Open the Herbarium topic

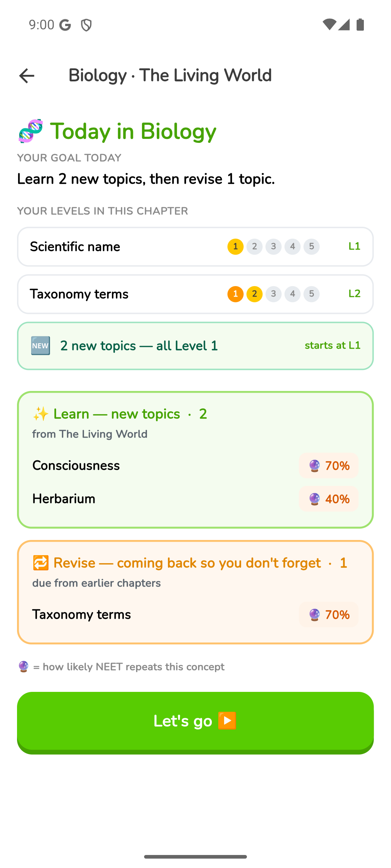195,499
